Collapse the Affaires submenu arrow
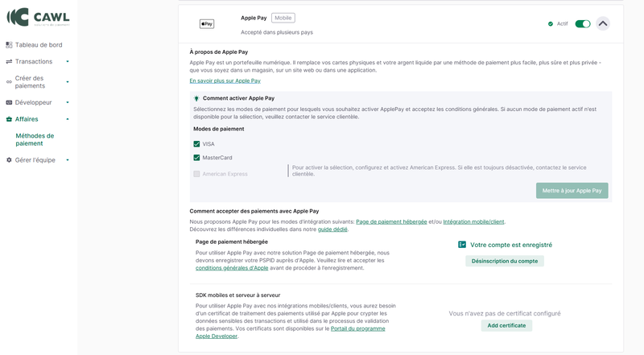644x355 pixels. 68,119
